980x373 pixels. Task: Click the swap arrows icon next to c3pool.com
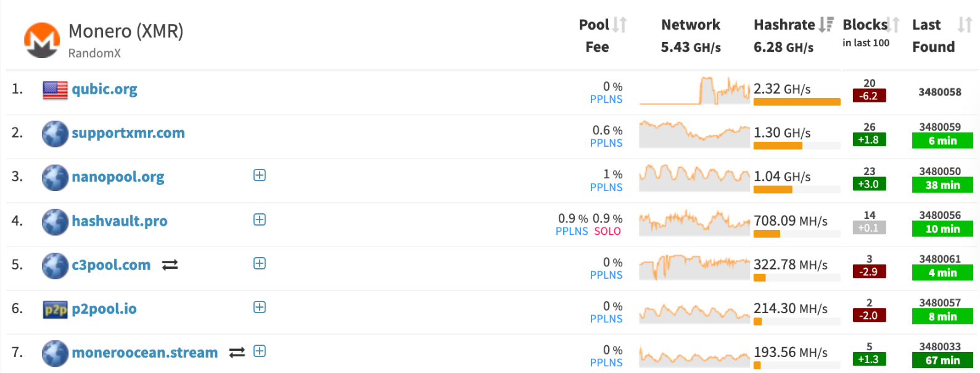coord(170,265)
